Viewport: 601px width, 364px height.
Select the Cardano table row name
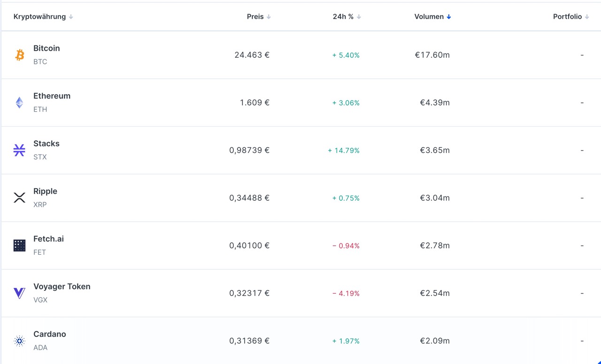point(50,334)
